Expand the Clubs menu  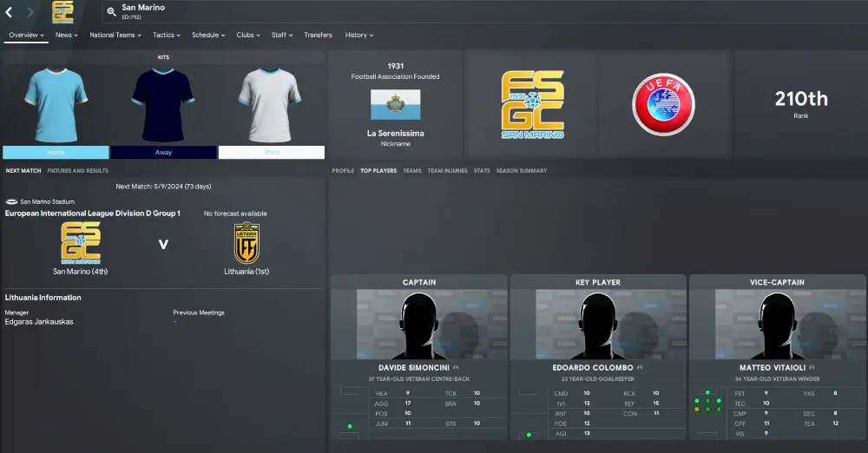point(248,35)
